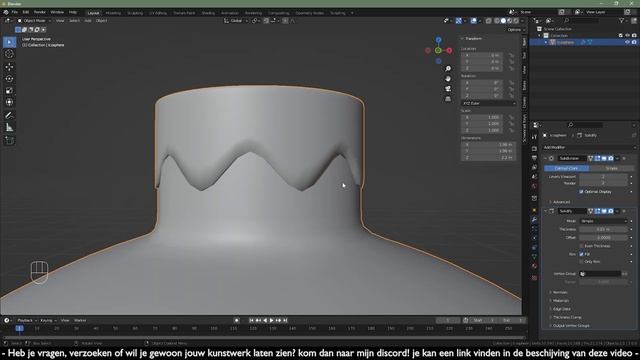
Task: Enable Only Rim checkbox
Action: pyautogui.click(x=581, y=262)
